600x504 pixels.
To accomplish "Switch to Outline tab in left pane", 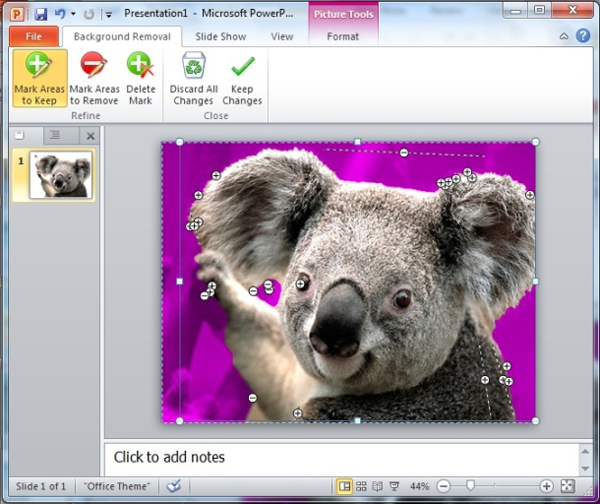I will click(55, 135).
